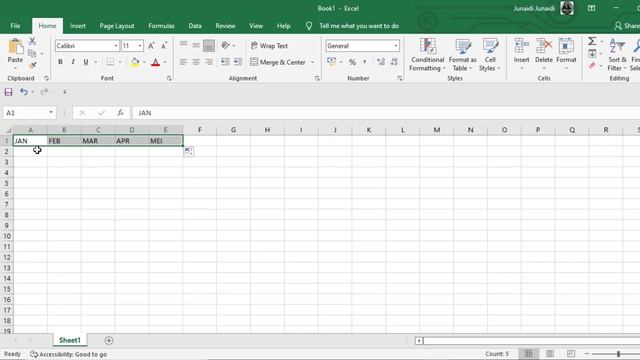Viewport: 640px width, 360px height.
Task: Click the Paste clipboard icon
Action: (16, 47)
